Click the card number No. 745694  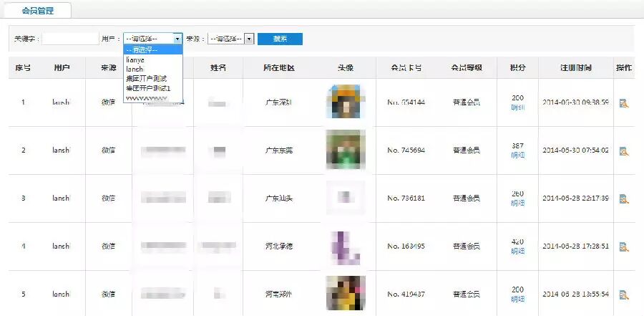tap(406, 150)
